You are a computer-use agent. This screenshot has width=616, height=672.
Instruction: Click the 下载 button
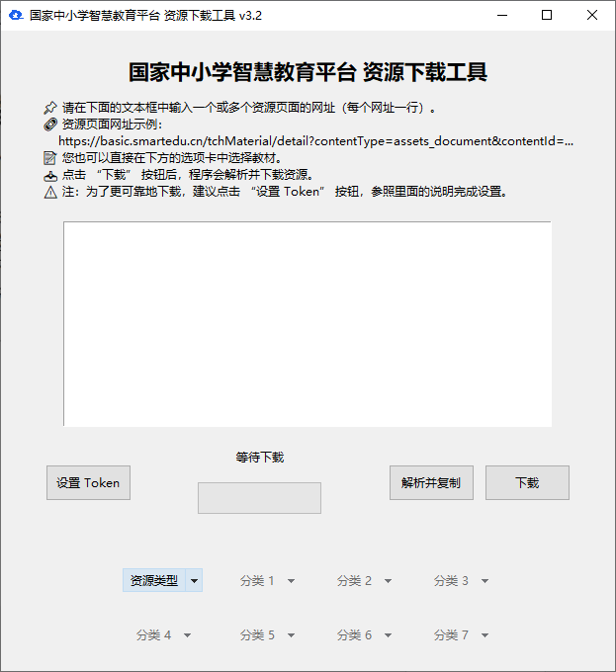527,483
